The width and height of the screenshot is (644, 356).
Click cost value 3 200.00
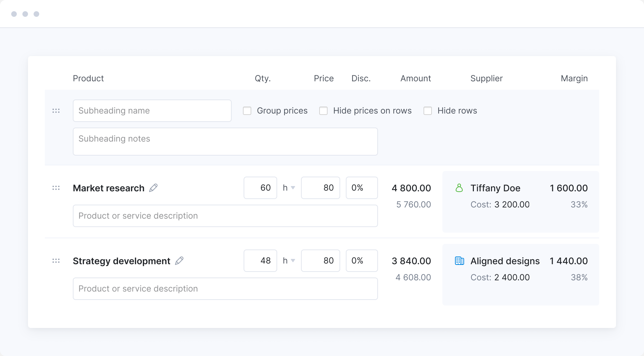(x=512, y=205)
